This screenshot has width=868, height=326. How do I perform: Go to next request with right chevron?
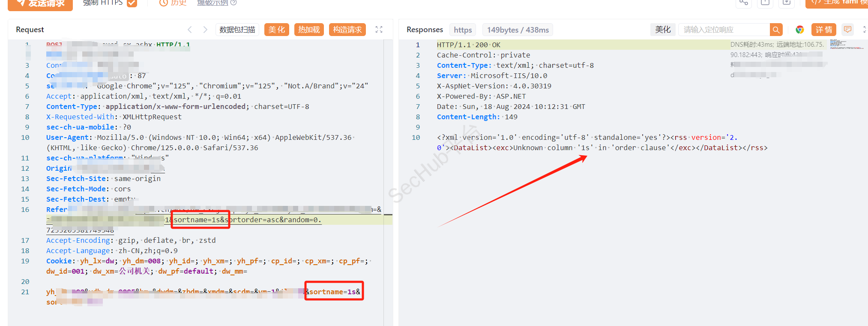click(205, 30)
